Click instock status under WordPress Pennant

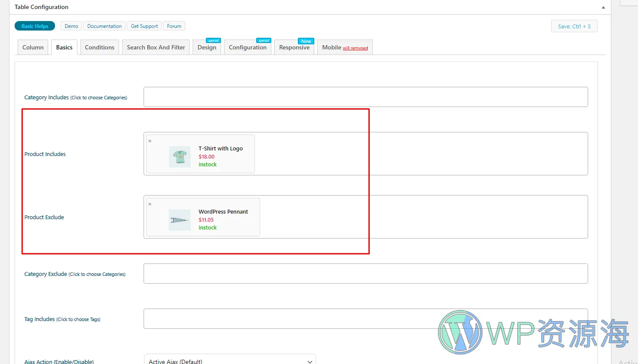tap(208, 228)
